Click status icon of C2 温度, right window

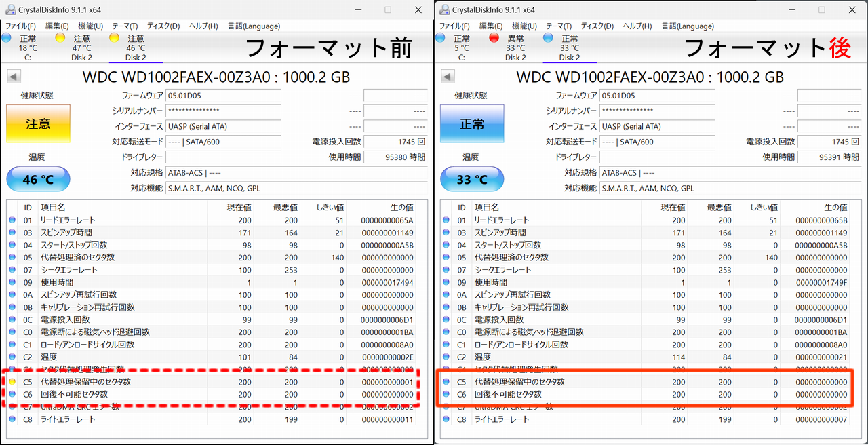446,357
